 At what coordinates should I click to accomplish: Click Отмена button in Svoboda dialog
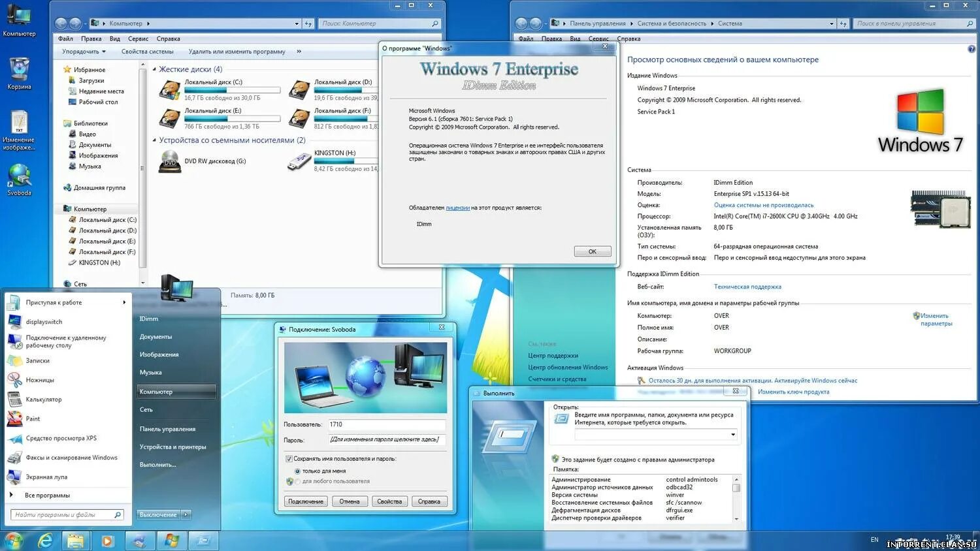[350, 501]
